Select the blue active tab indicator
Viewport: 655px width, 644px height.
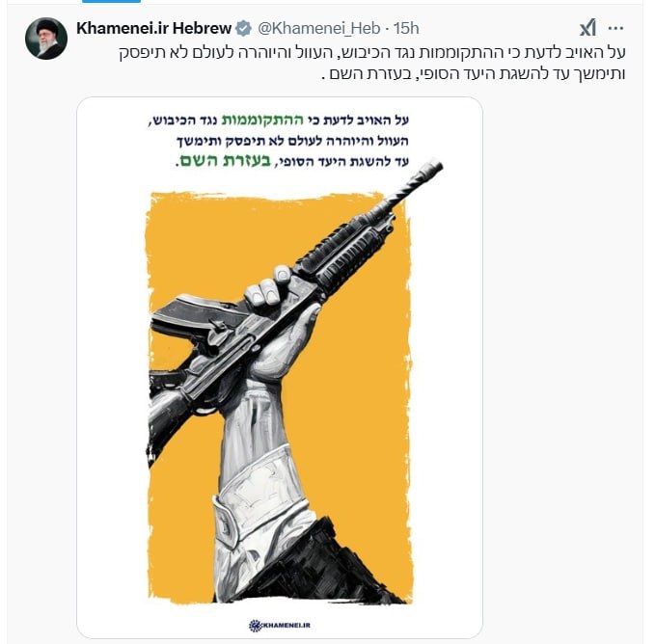point(96,2)
